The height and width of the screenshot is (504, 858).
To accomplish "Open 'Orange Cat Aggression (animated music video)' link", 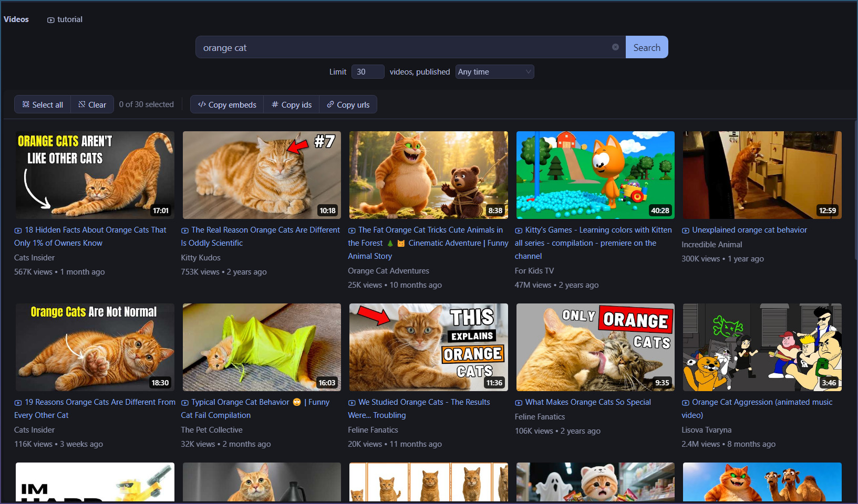I will point(757,408).
